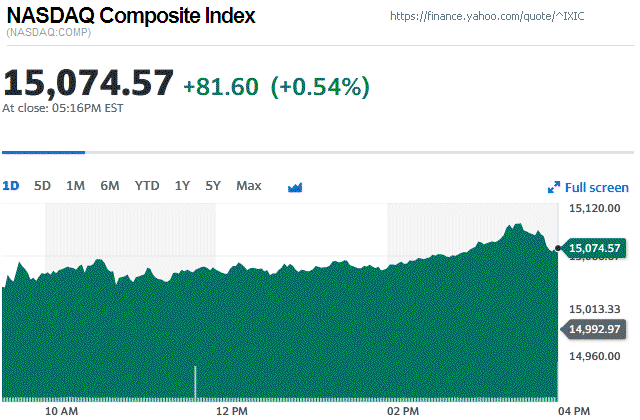Select the 1D time range

point(11,186)
